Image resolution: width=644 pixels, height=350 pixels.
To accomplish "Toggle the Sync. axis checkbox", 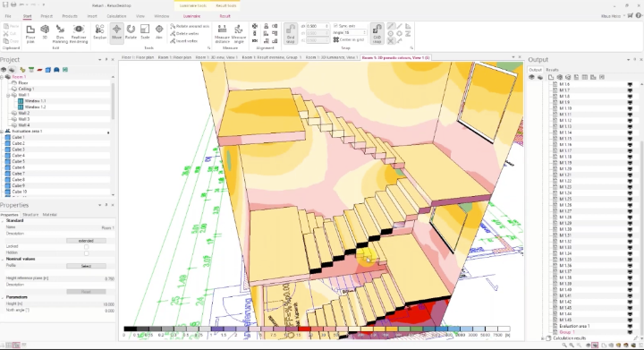I will tap(335, 26).
